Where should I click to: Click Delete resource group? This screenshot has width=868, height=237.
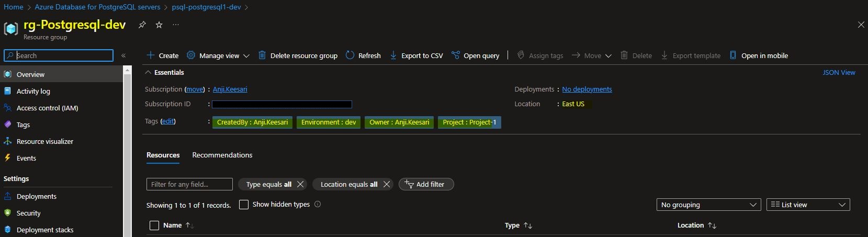coord(298,55)
